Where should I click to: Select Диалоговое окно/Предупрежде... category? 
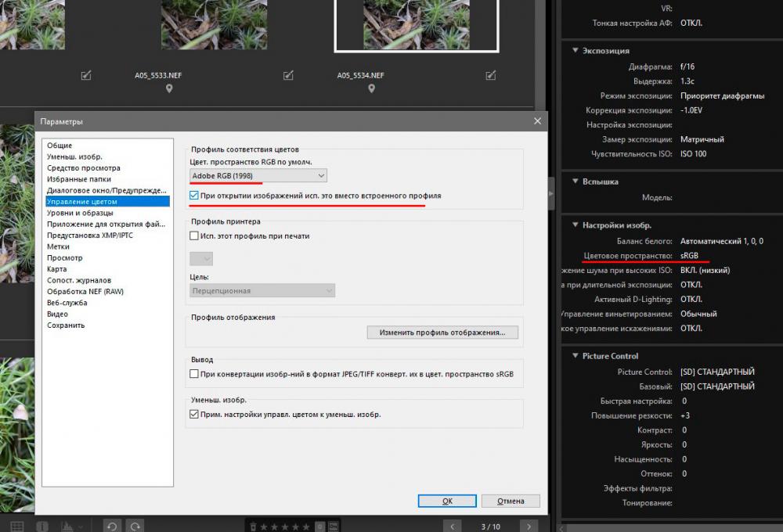pyautogui.click(x=107, y=190)
